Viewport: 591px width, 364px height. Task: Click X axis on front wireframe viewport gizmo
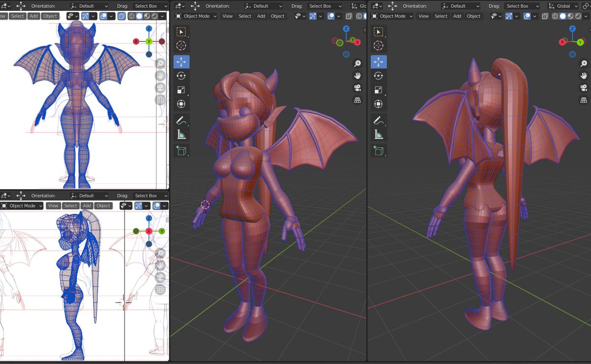pos(136,42)
